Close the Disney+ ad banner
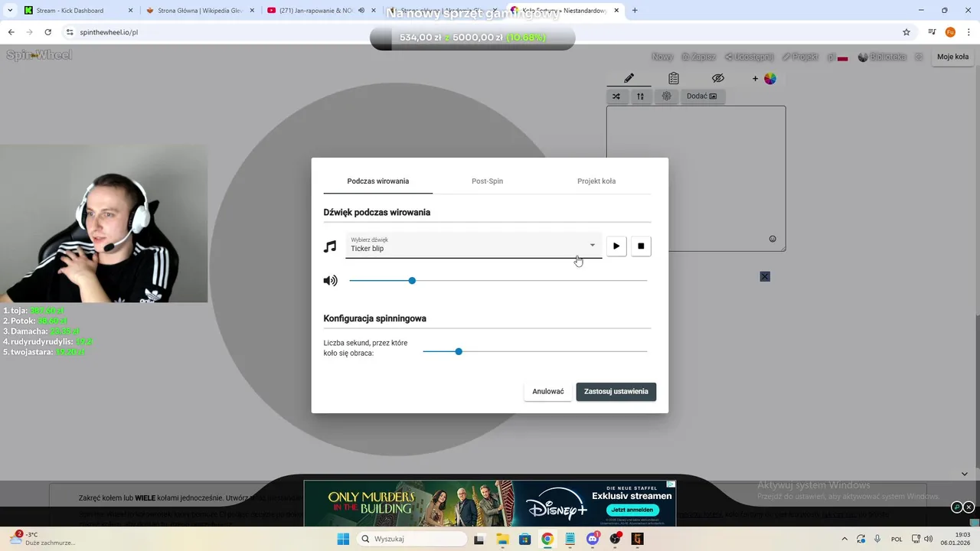Image resolution: width=980 pixels, height=551 pixels. pos(969,507)
